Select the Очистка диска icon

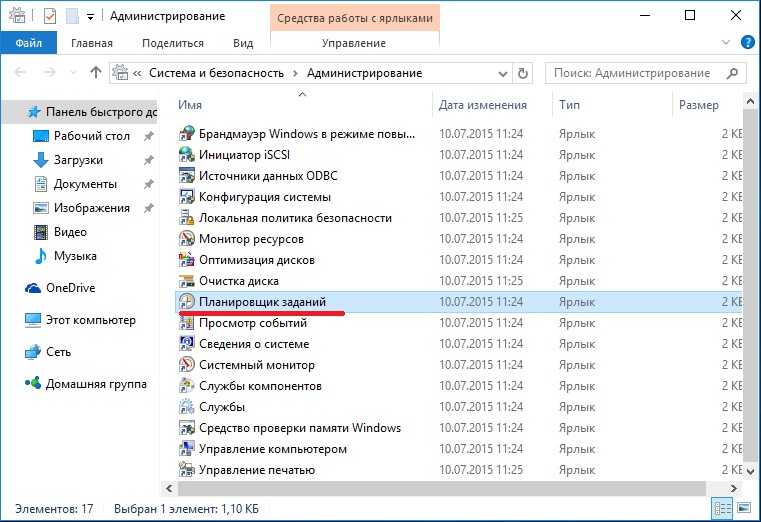[x=187, y=281]
